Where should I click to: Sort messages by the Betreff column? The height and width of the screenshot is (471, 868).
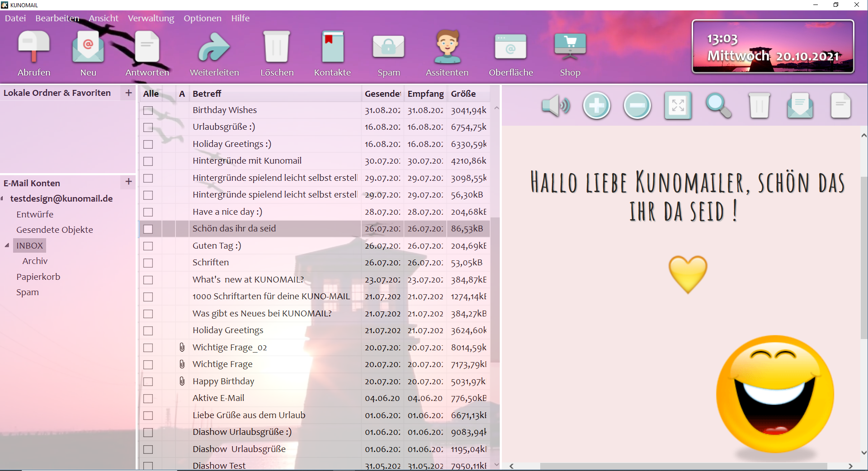(275, 94)
